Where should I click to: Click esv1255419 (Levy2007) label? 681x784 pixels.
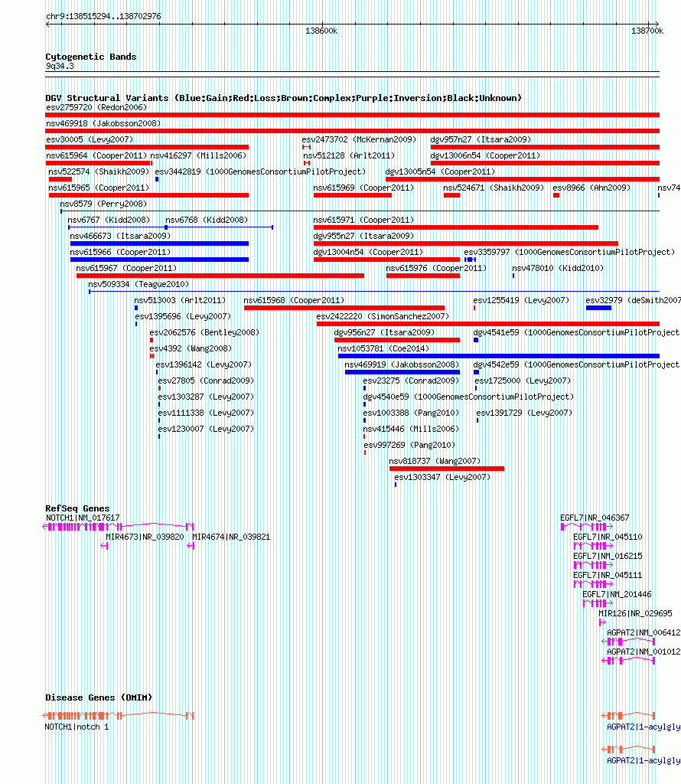tap(521, 299)
